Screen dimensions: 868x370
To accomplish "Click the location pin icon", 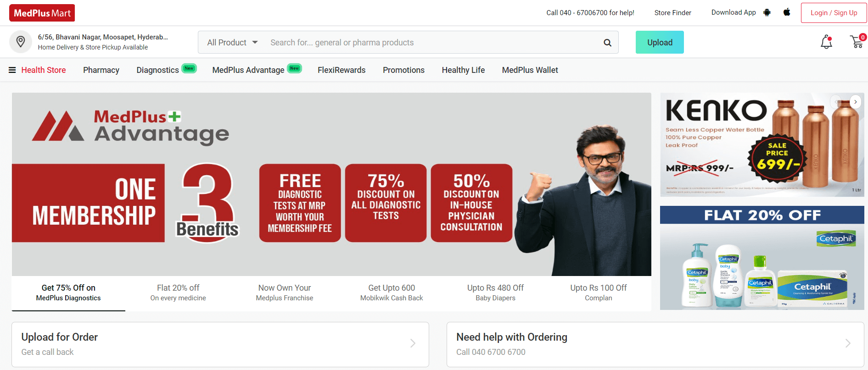I will [x=21, y=42].
